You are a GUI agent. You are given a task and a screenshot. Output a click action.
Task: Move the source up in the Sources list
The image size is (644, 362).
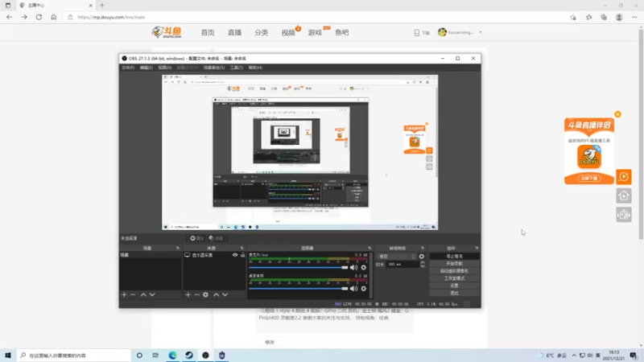(x=216, y=294)
